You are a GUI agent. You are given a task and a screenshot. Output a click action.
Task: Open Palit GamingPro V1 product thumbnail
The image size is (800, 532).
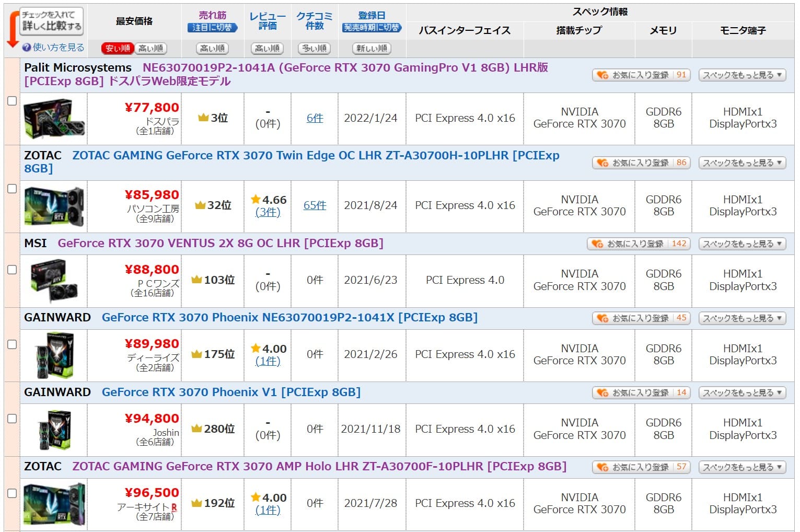[x=54, y=118]
